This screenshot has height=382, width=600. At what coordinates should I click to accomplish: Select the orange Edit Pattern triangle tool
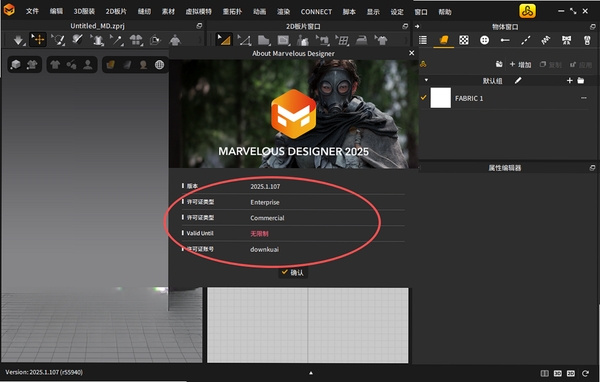pos(224,40)
